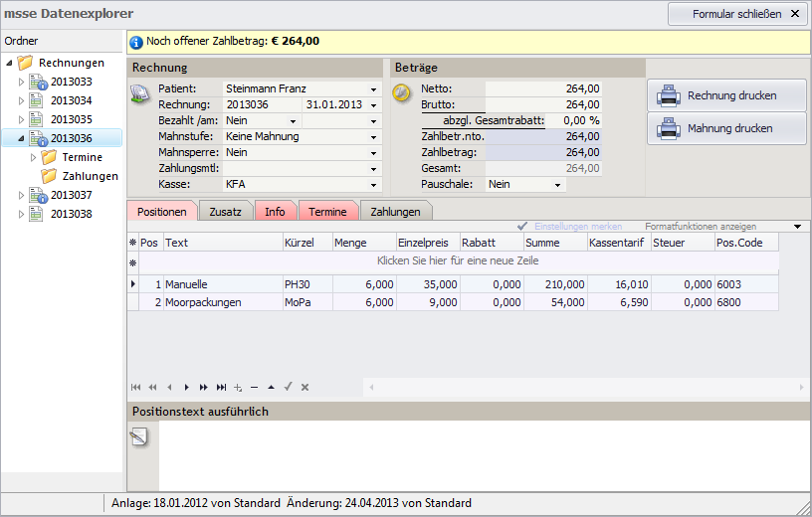Click the Zahlbetrag amount field
The width and height of the screenshot is (812, 517).
coord(543,153)
